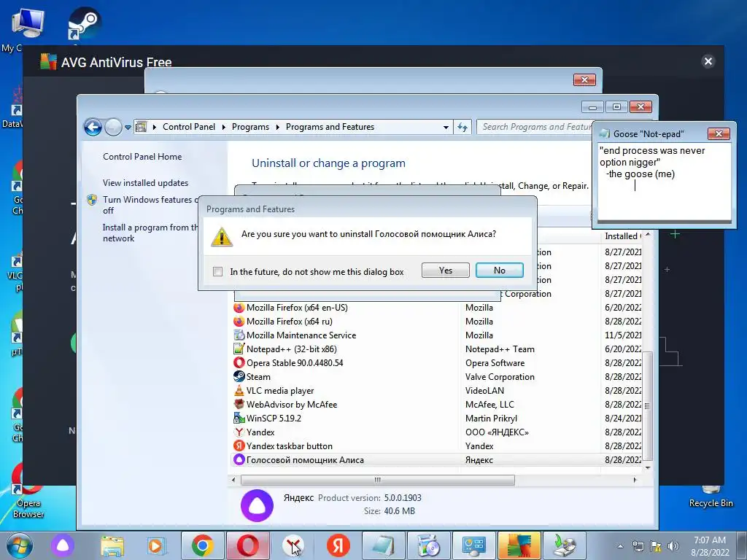This screenshot has height=560, width=747.
Task: Click the Control Panel breadcrumb
Action: click(x=189, y=127)
